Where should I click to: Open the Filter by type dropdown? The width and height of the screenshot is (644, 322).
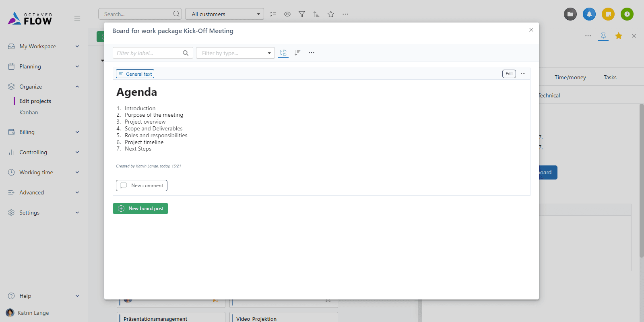click(x=235, y=53)
